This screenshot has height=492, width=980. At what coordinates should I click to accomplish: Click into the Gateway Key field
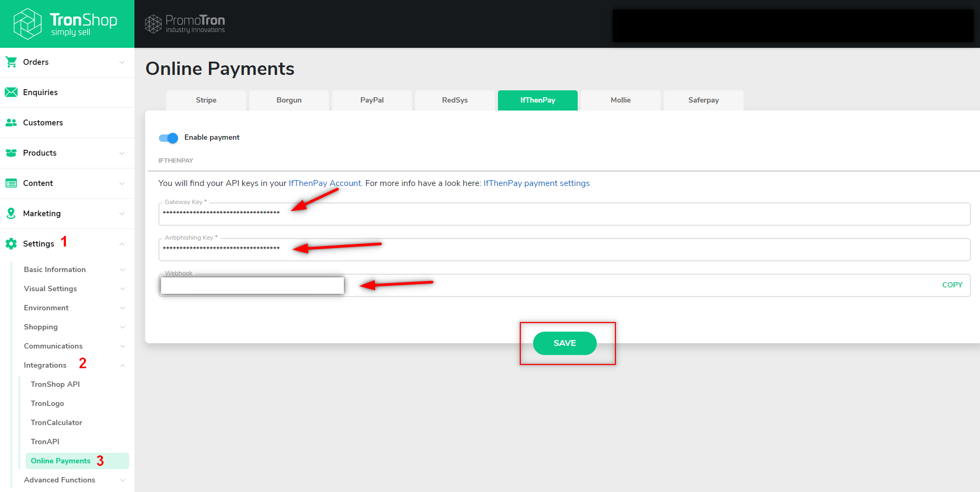click(x=564, y=214)
